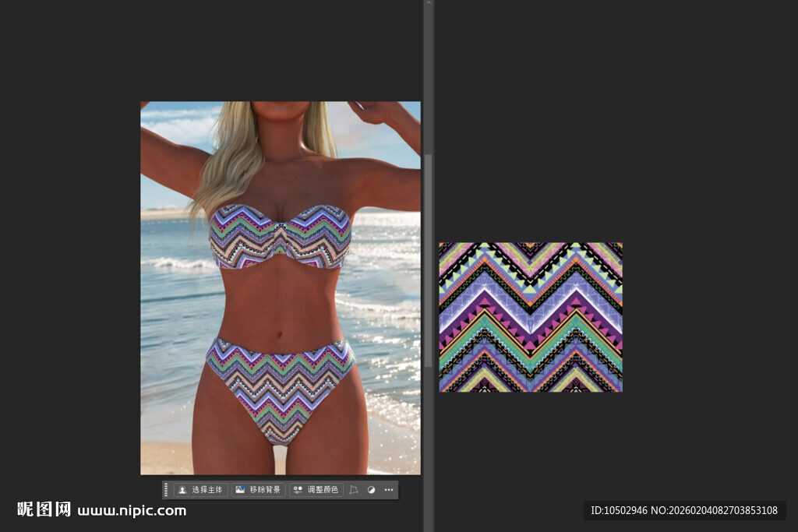798x532 pixels.
Task: Open the Adjust Colors (调整颜色) option
Action: (316, 490)
